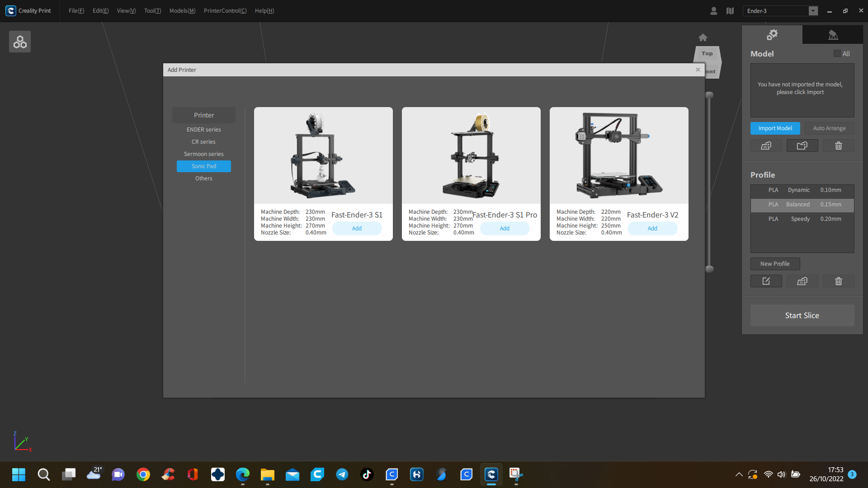Click the model library icon top-left
This screenshot has width=868, height=488.
point(20,42)
